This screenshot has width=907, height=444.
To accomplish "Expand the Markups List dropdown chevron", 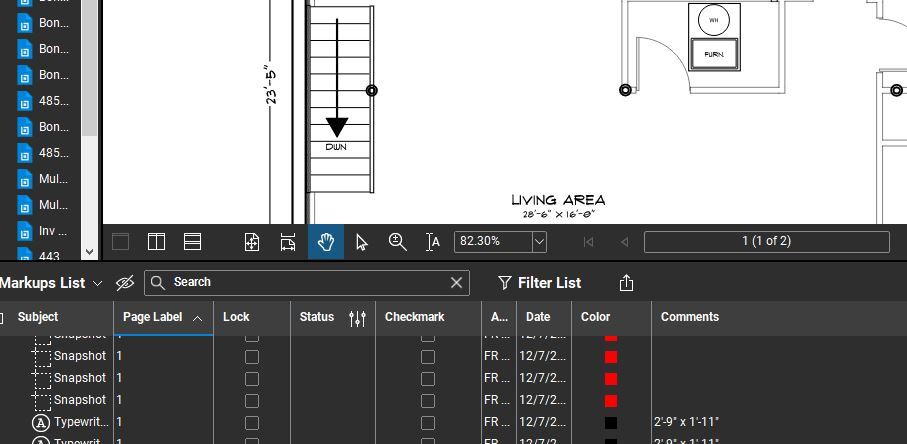I will pos(98,283).
